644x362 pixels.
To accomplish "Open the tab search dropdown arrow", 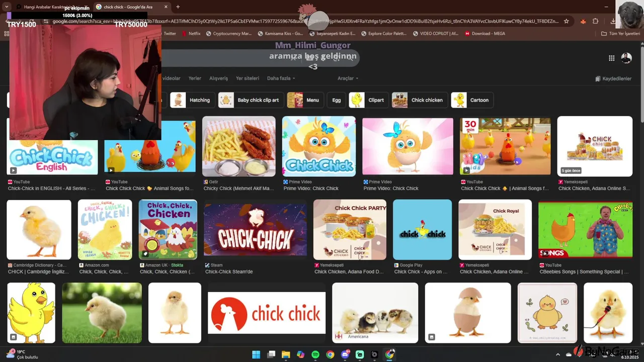I will 7,7.
